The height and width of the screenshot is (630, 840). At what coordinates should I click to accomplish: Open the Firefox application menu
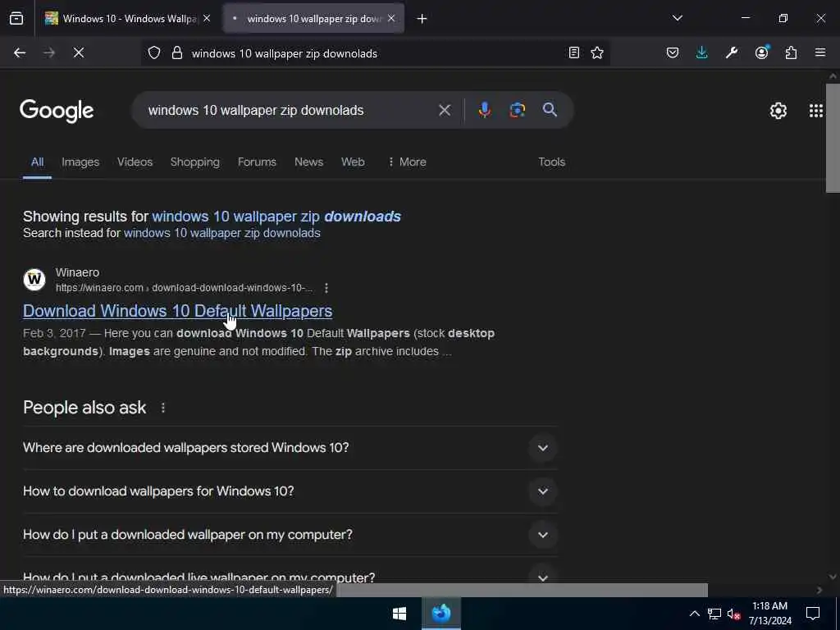click(x=820, y=53)
